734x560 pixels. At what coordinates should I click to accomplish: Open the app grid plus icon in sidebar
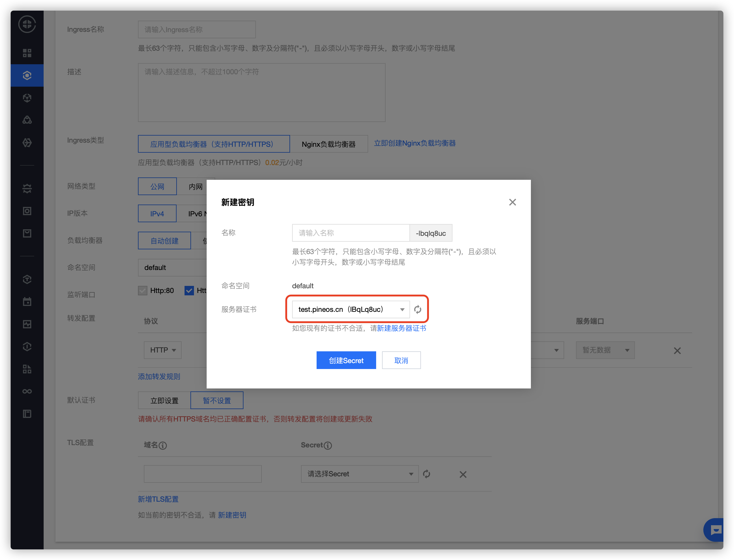point(27,369)
